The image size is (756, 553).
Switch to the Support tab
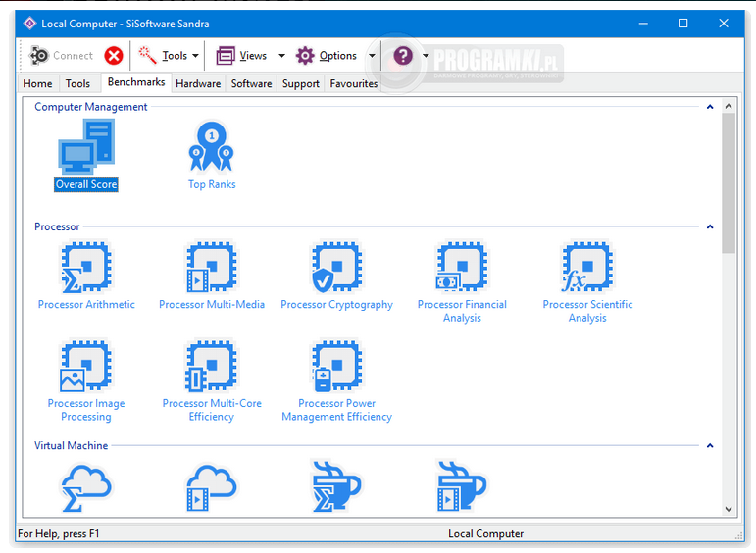pos(300,84)
